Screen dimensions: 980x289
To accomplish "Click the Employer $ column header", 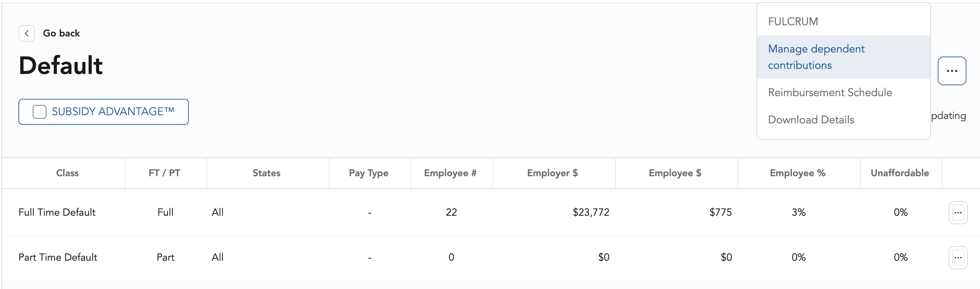I will [x=552, y=173].
